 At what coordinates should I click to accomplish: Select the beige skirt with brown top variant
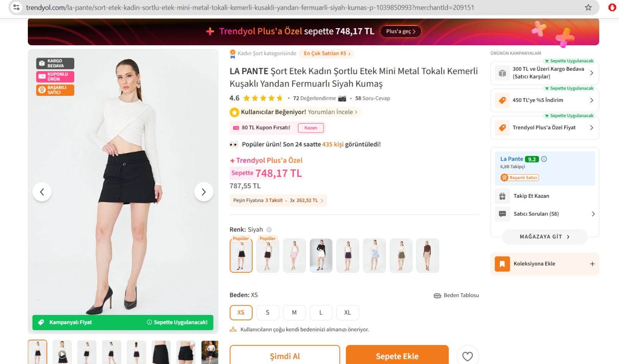click(x=428, y=255)
